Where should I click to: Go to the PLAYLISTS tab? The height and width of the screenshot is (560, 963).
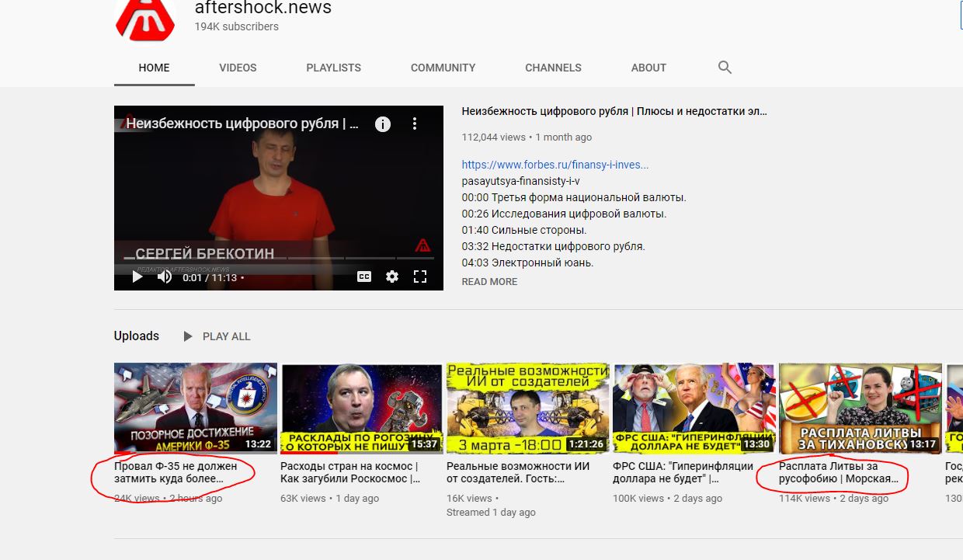tap(334, 68)
